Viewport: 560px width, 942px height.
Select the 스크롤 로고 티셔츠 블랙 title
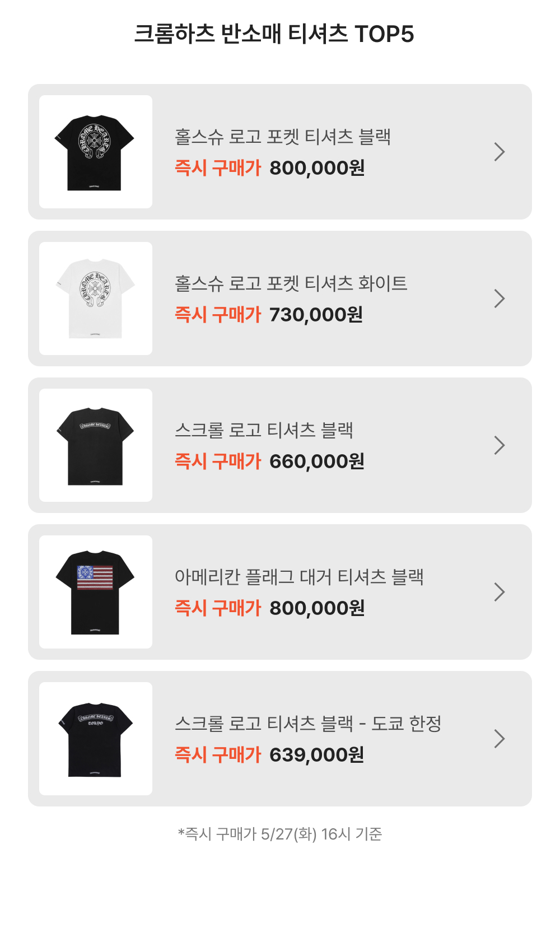264,430
